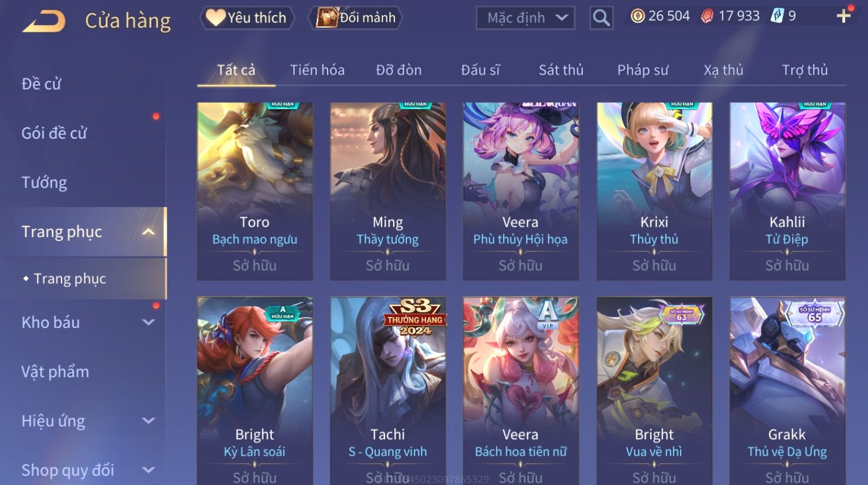
Task: Open Tachi S - Quang vinh skin
Action: tap(388, 391)
